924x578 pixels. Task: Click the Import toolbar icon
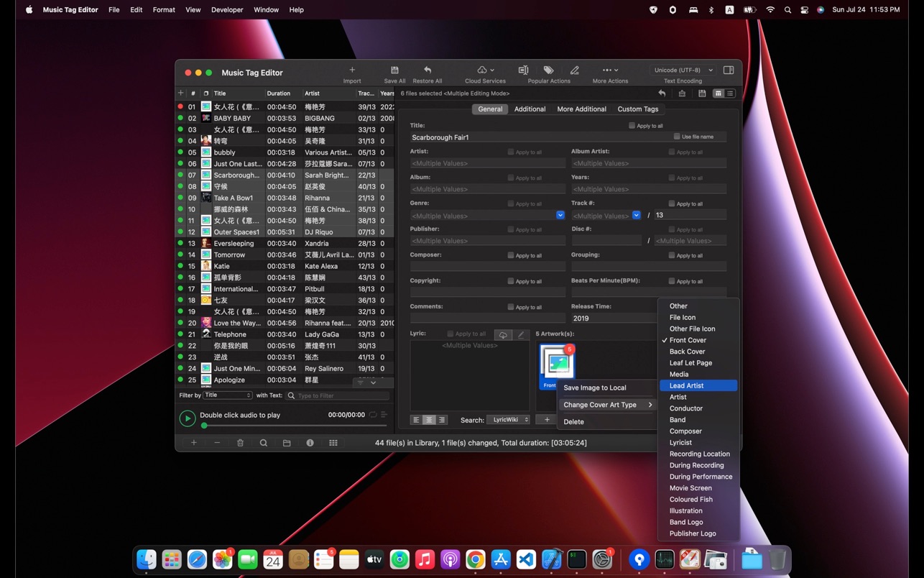[352, 70]
